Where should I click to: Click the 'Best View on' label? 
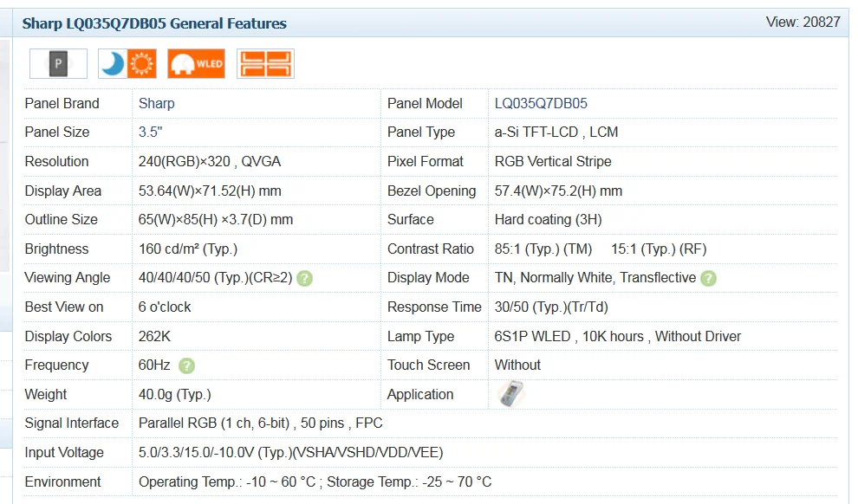click(64, 307)
